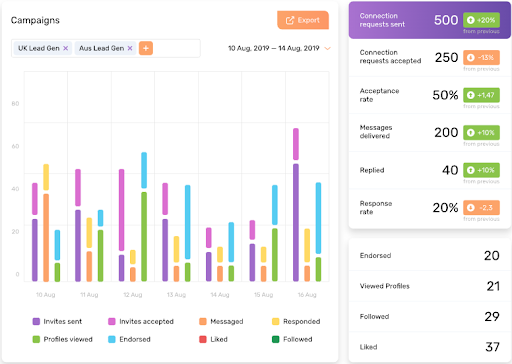The width and height of the screenshot is (512, 364).
Task: Click the -13% orange change badge
Action: (481, 57)
